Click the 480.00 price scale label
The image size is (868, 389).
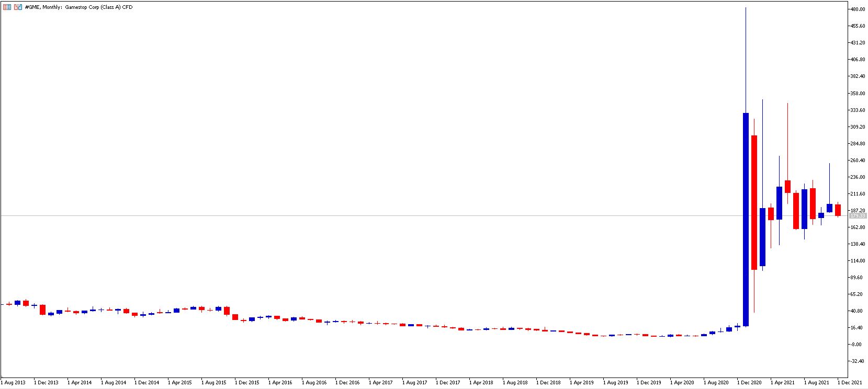pos(858,9)
